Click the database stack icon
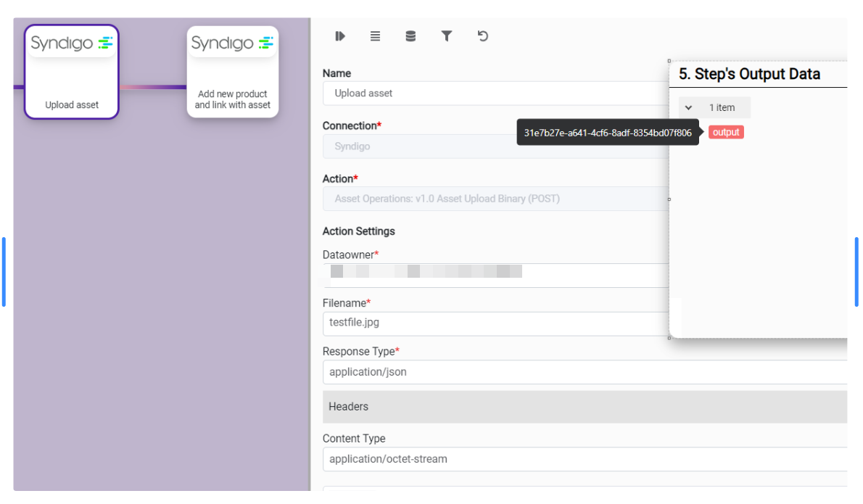The image size is (863, 504). tap(410, 36)
